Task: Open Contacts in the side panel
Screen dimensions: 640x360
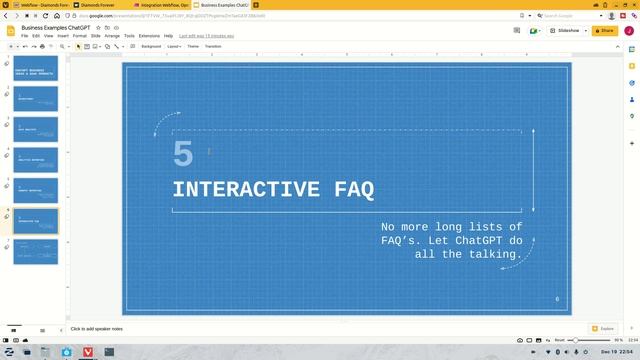Action: tap(632, 100)
